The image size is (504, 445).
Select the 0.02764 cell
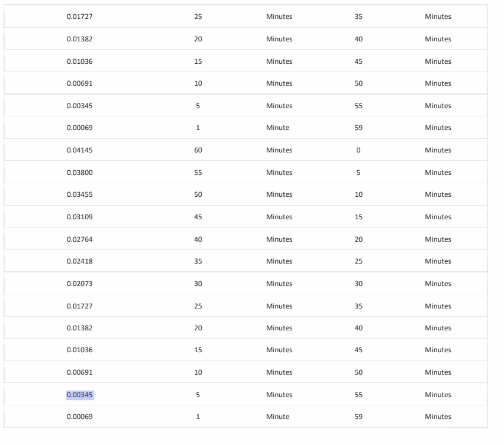(x=80, y=239)
